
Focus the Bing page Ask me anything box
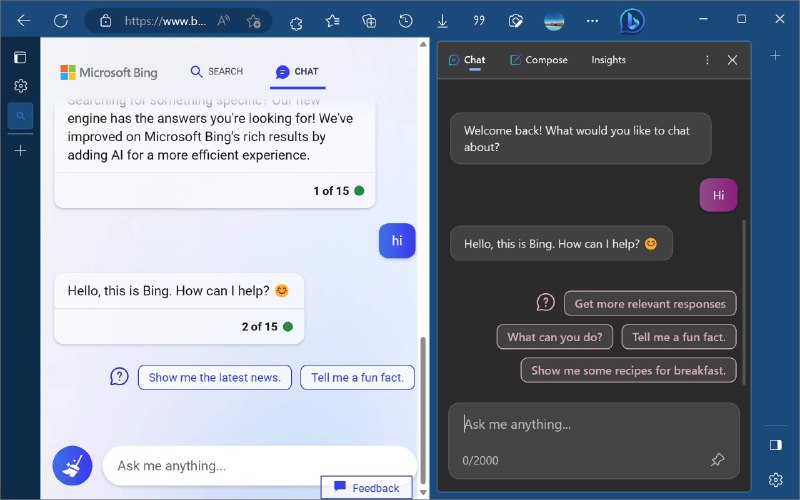point(260,465)
